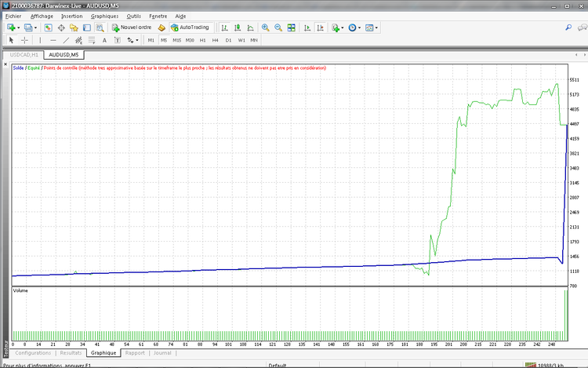Open the Résultats tab in tester

[x=71, y=353]
